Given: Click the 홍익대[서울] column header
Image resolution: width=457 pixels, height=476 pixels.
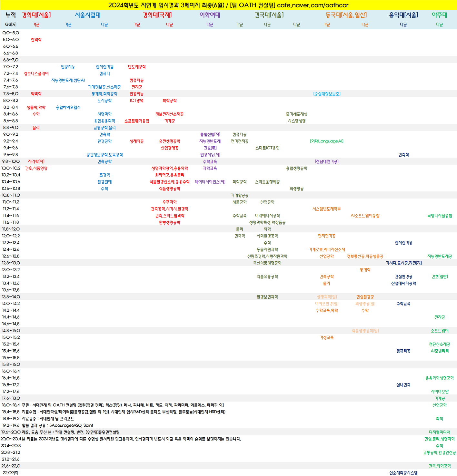Looking at the screenshot, I should click(x=403, y=15).
